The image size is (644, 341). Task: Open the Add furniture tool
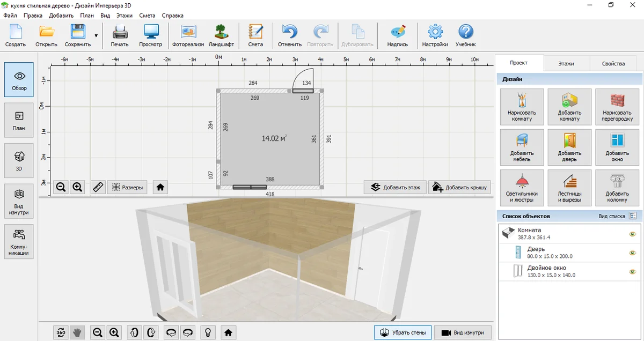click(x=522, y=148)
